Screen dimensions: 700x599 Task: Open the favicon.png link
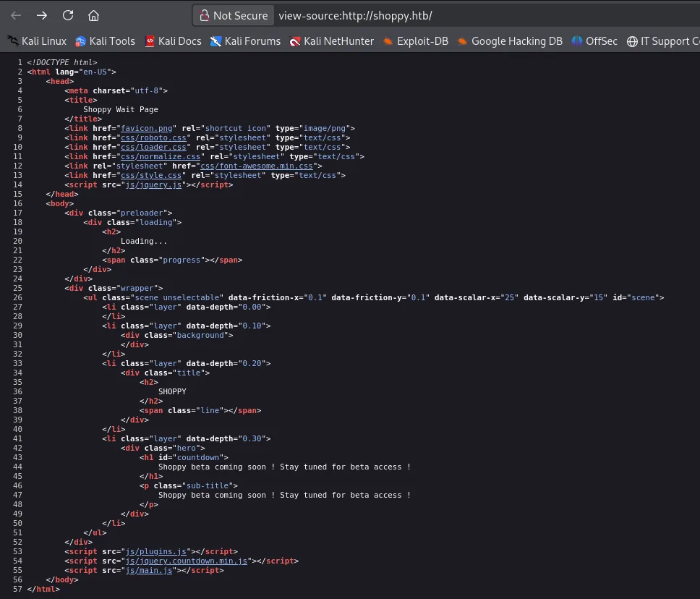pos(146,128)
